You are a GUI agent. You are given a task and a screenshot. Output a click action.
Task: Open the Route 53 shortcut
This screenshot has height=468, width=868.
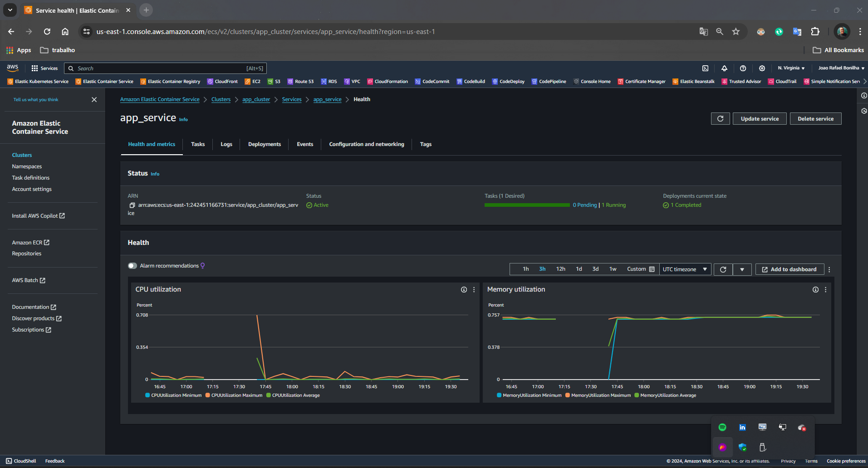[x=300, y=82]
